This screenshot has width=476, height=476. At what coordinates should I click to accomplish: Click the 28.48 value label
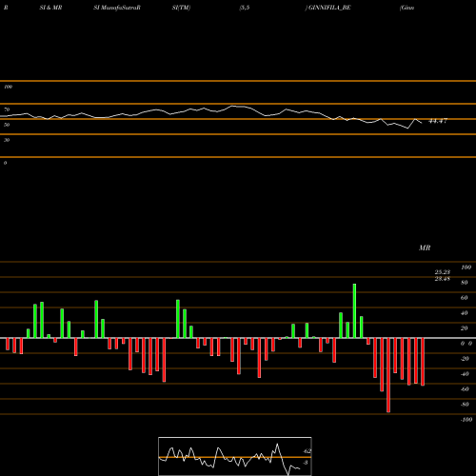[x=443, y=279]
